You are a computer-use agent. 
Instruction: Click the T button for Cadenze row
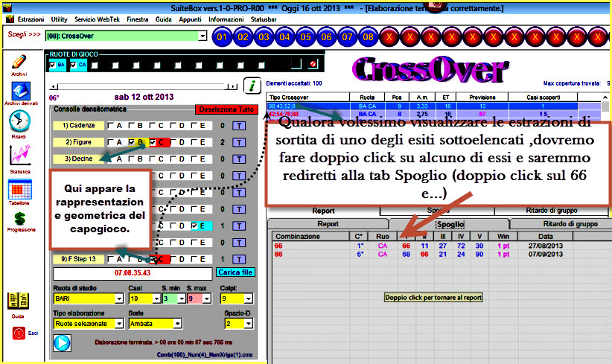pos(239,126)
